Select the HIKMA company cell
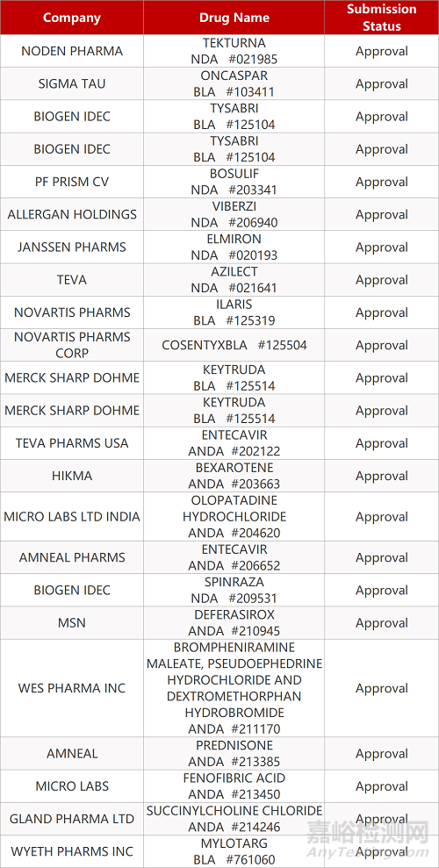Viewport: 439px width, 868px height. pos(72,476)
